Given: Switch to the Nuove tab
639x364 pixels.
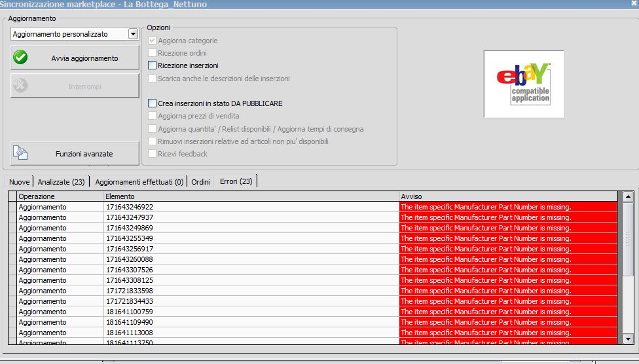Looking at the screenshot, I should [20, 182].
